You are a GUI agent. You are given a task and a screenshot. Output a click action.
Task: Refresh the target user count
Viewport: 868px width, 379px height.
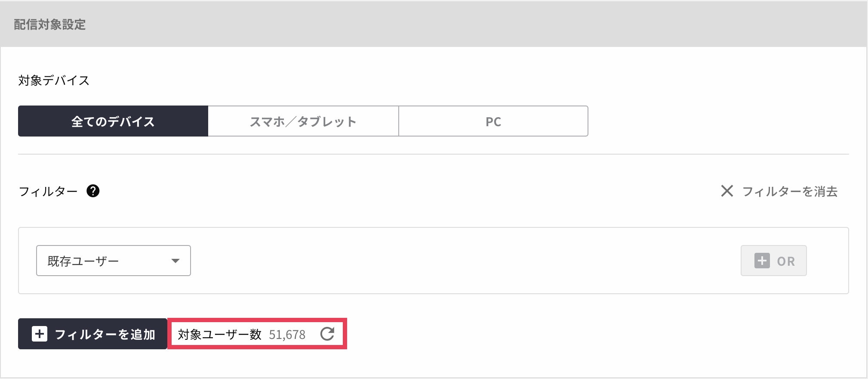point(327,334)
